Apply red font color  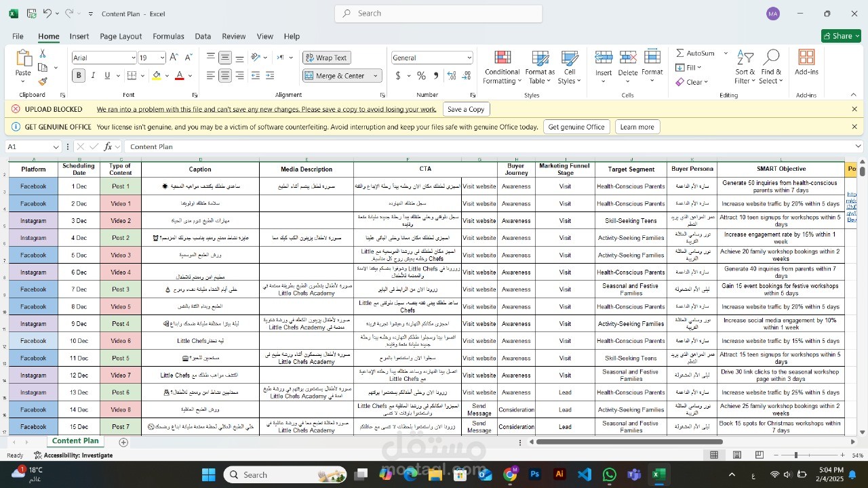pos(180,76)
